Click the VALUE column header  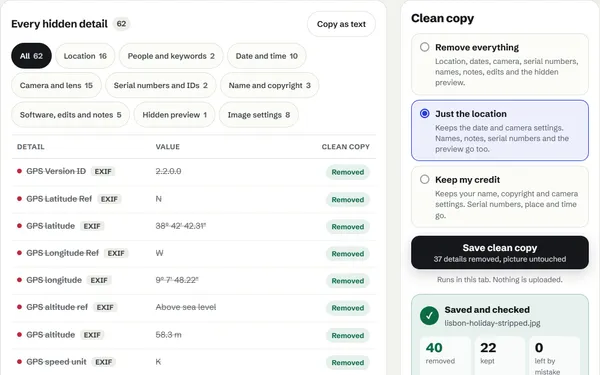click(x=168, y=147)
